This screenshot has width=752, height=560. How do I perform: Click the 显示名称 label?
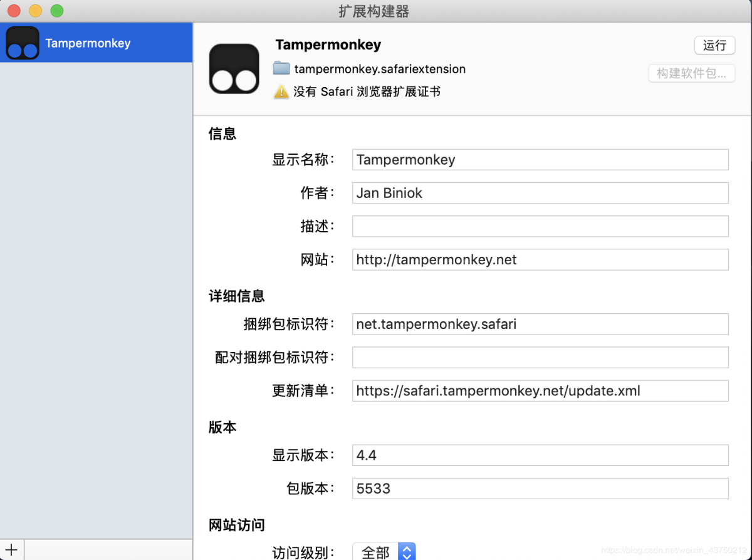tap(303, 160)
